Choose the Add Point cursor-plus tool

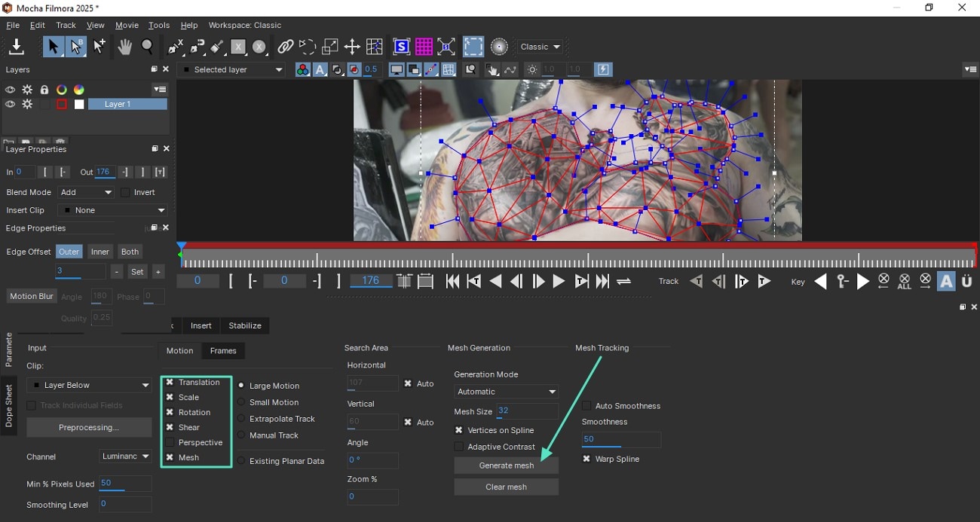(100, 47)
